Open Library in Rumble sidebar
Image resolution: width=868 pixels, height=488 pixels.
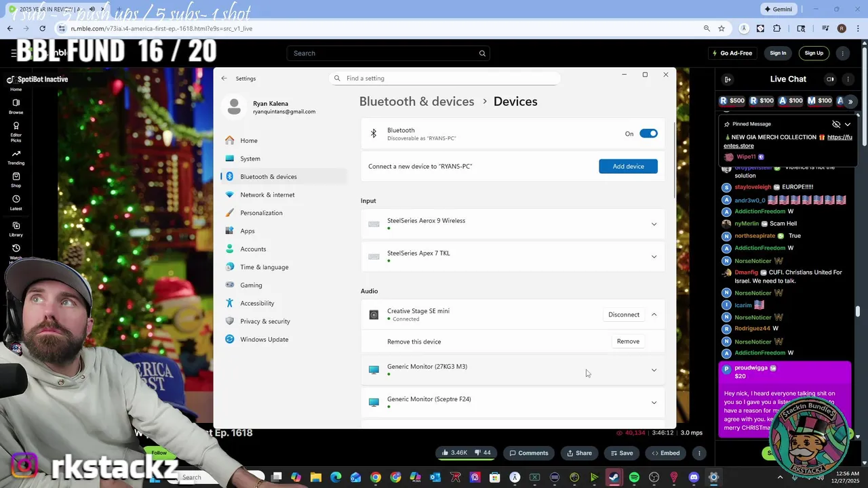[x=16, y=229]
